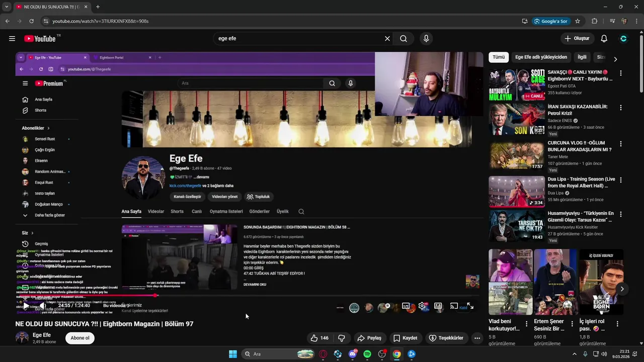
Task: Open the İç işleri rol pası short
Action: [x=601, y=282]
